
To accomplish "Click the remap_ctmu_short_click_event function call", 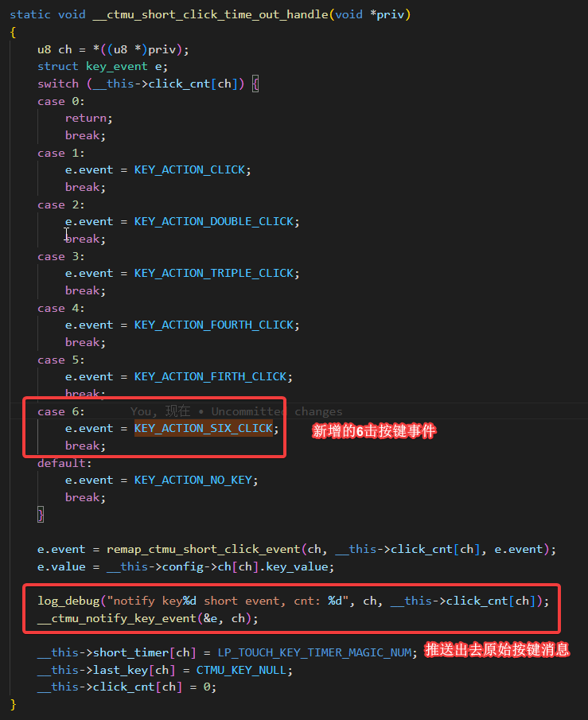I will (203, 550).
